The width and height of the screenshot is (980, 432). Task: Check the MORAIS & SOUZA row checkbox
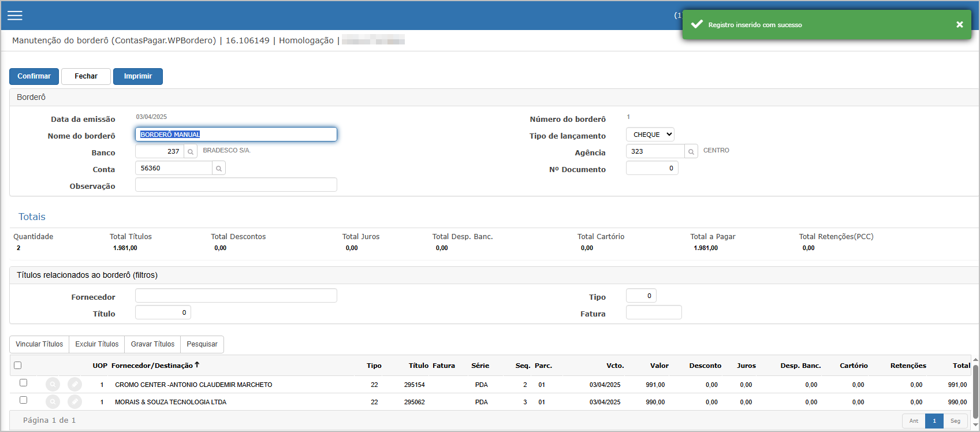(x=24, y=400)
